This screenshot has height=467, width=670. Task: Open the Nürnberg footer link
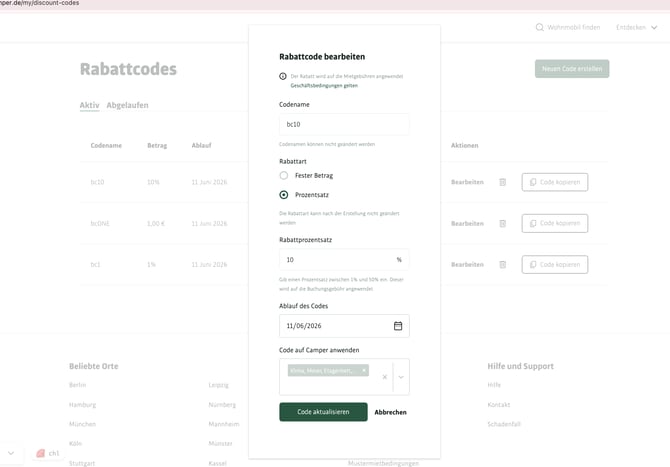(x=222, y=405)
